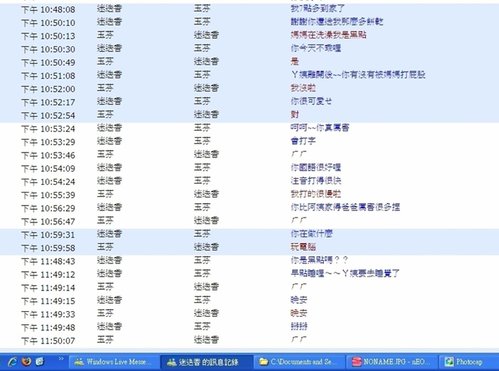Select the timestamp 下午 10:53:24
The width and height of the screenshot is (499, 371).
pos(48,129)
